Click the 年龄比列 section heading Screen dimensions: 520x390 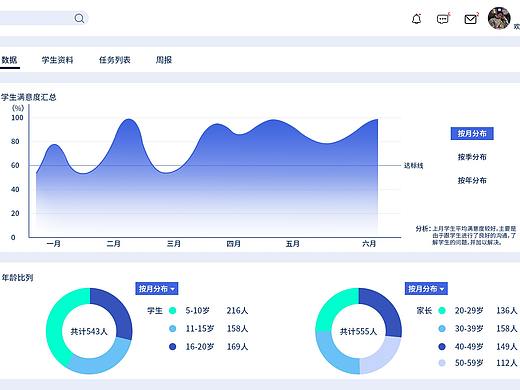click(17, 277)
